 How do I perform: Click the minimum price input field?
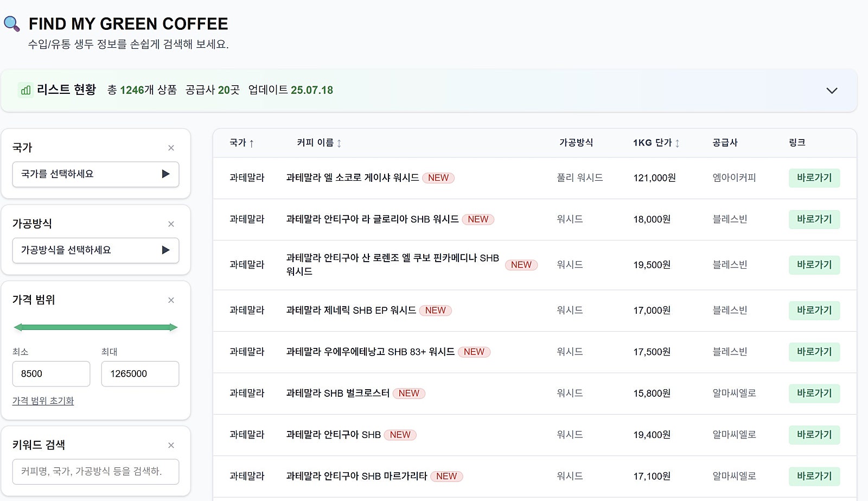click(x=51, y=374)
